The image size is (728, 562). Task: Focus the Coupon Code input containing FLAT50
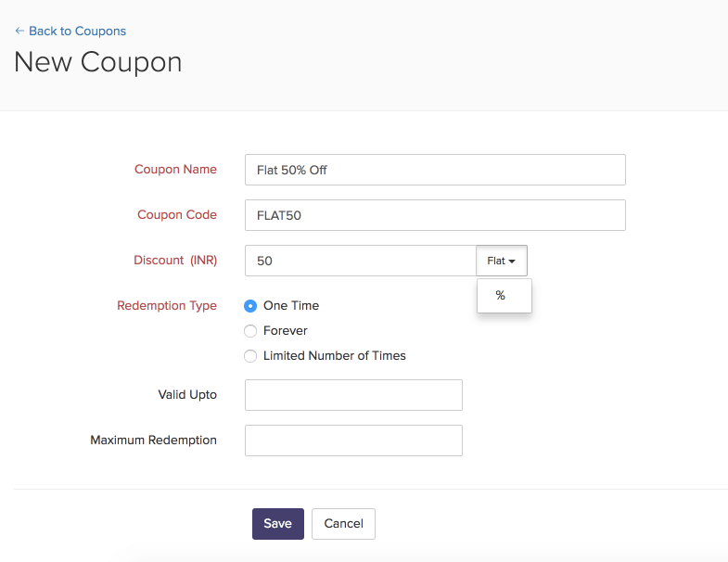tap(435, 215)
